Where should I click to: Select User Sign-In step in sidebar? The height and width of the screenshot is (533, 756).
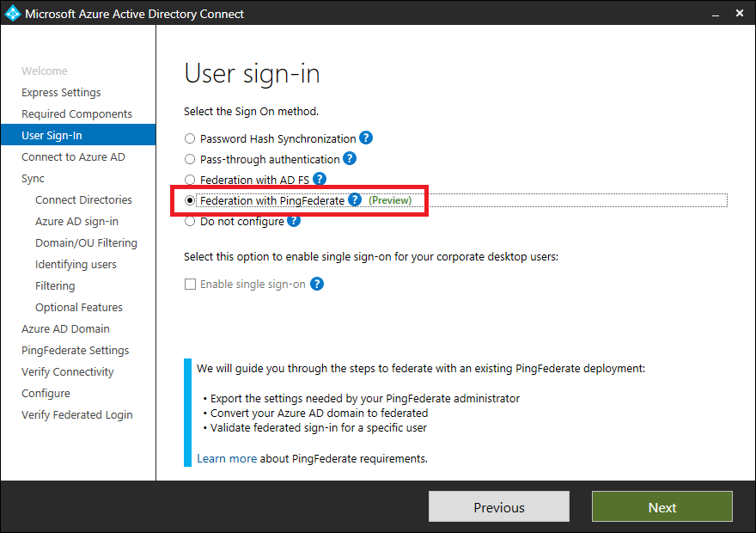pyautogui.click(x=78, y=135)
